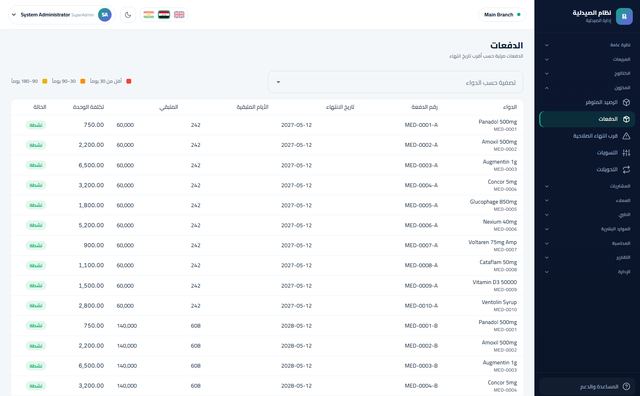Viewport: 640px width, 396px height.
Task: Click the Main Branch selector
Action: point(502,15)
